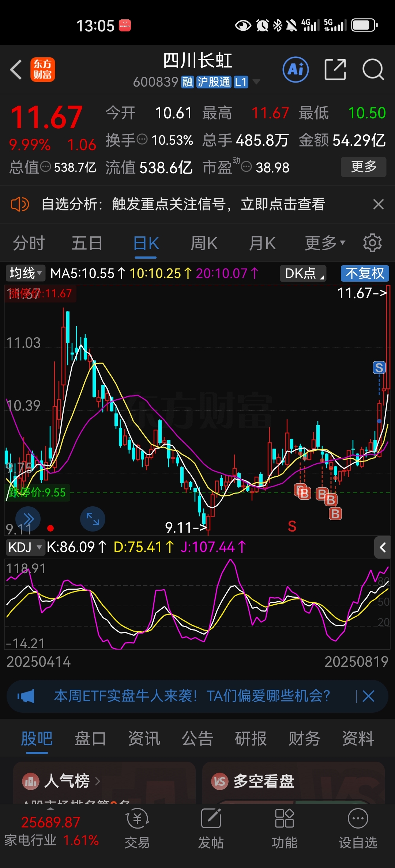Tap the 总值 info circle icon
The height and width of the screenshot is (868, 395).
coord(45,167)
